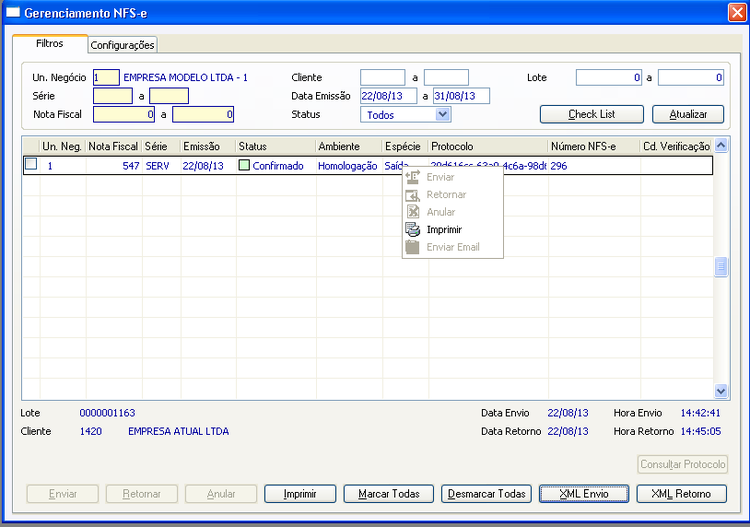The width and height of the screenshot is (750, 527).
Task: Click the bottom Enviar button
Action: pyautogui.click(x=63, y=494)
